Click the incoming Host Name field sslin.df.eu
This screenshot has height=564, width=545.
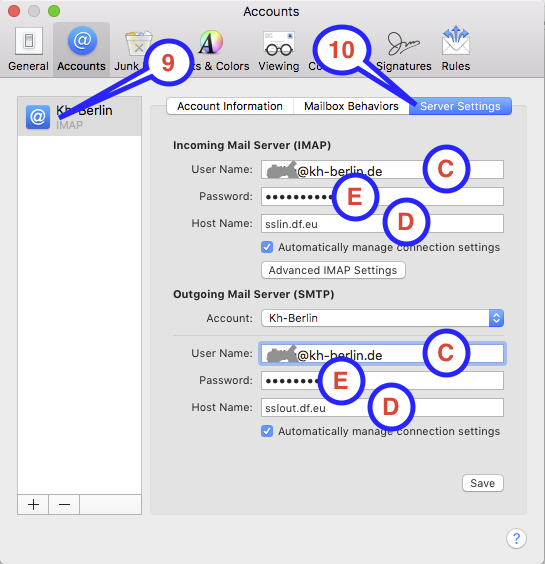click(382, 224)
